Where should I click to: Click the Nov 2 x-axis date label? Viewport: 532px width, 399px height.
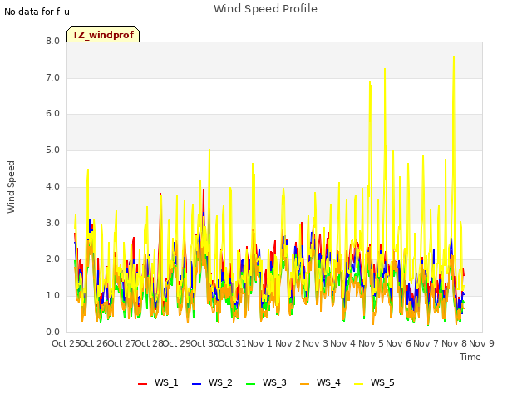[288, 343]
